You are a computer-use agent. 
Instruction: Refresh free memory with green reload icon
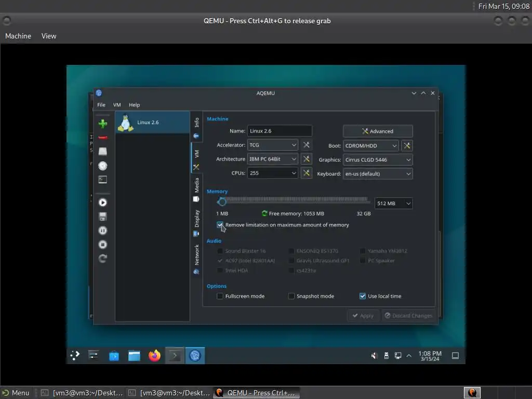click(x=264, y=214)
